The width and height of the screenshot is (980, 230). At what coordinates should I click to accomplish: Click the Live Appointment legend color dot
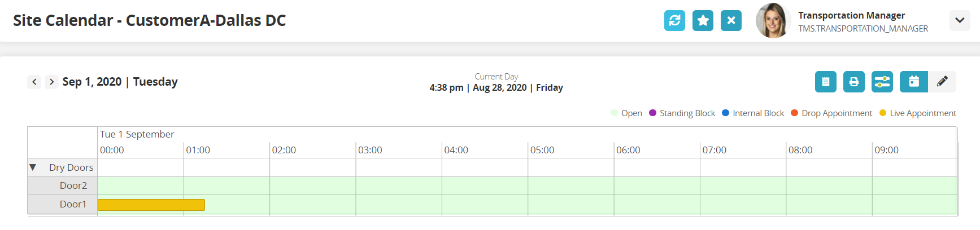pos(883,113)
